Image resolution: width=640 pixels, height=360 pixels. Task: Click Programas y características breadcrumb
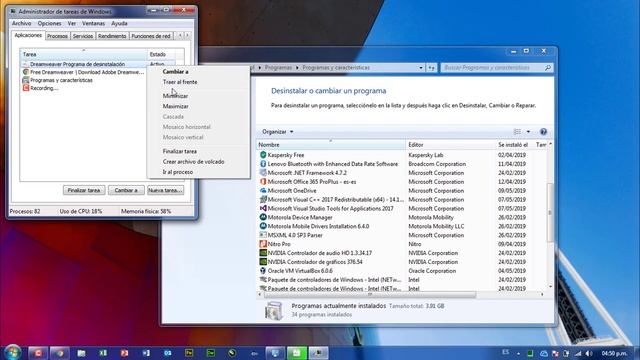click(x=336, y=68)
